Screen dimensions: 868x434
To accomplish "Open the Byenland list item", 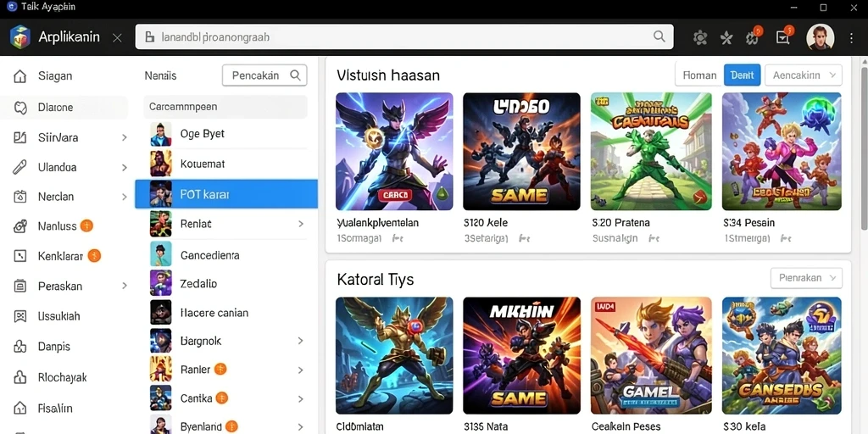I will click(x=226, y=426).
